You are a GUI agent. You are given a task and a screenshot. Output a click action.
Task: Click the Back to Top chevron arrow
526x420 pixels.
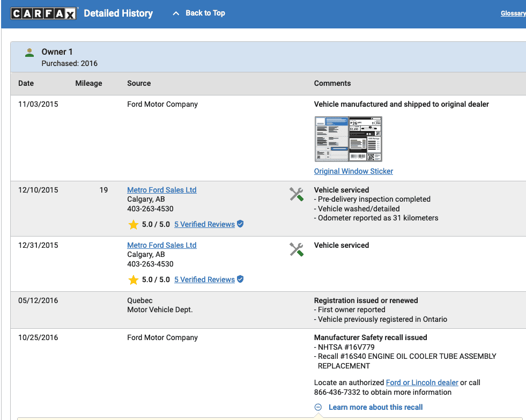pos(176,13)
